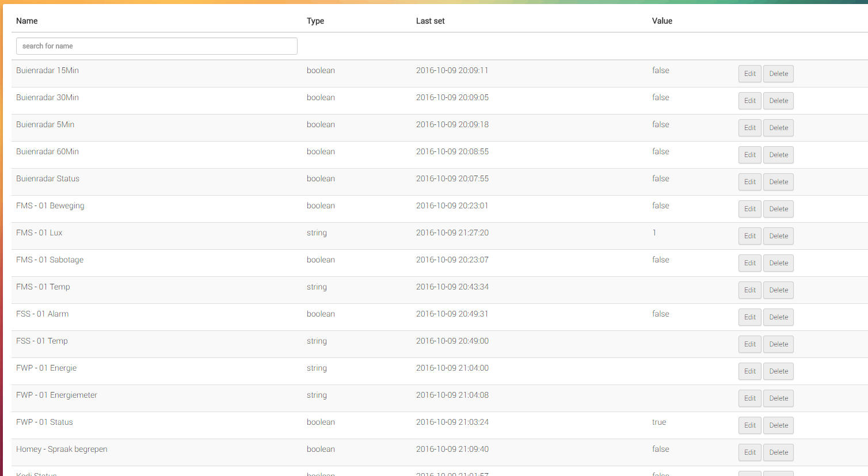Click the timestamp 2016-10-09 21:09:40

coord(452,449)
